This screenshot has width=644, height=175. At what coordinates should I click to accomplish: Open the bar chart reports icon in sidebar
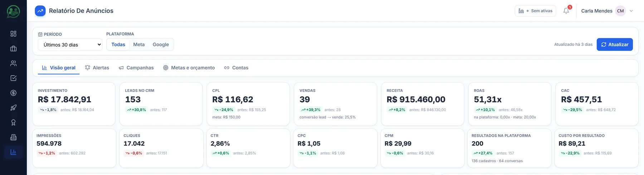coord(13,152)
